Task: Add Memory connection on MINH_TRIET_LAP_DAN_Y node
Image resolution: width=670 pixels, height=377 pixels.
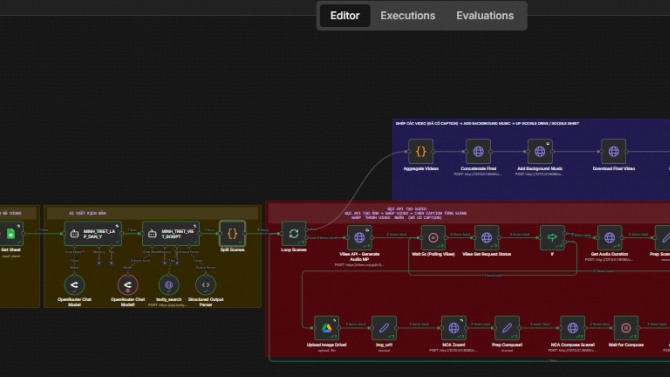Action: [x=99, y=263]
